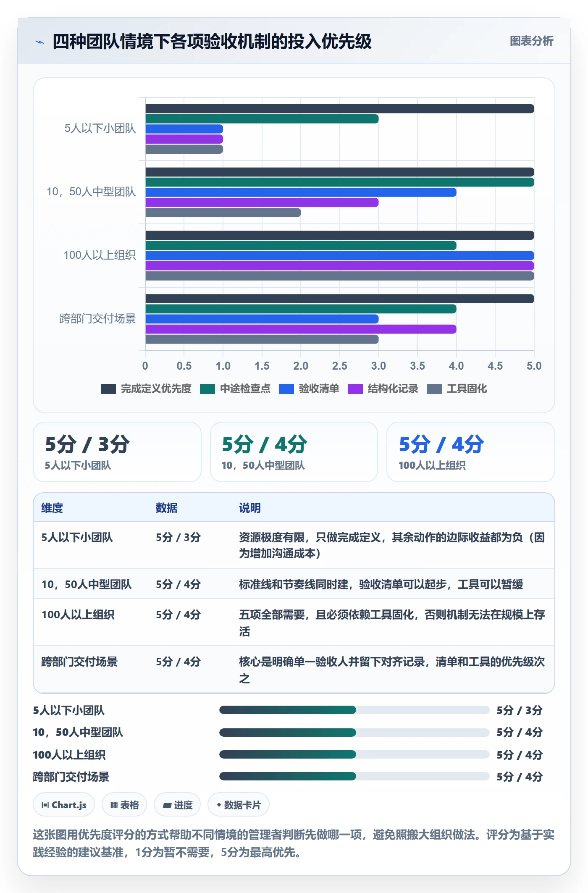Click the Chart.js tag chip

coord(64,805)
